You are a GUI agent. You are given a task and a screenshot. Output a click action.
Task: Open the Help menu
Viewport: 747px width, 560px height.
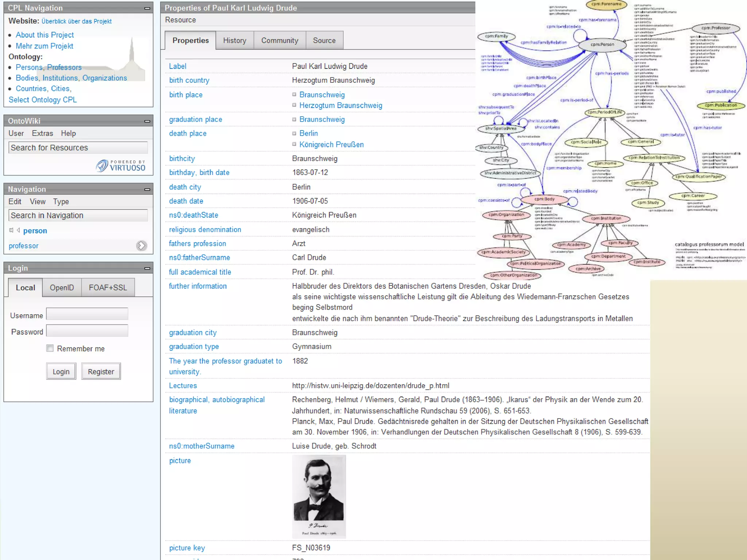pos(68,133)
